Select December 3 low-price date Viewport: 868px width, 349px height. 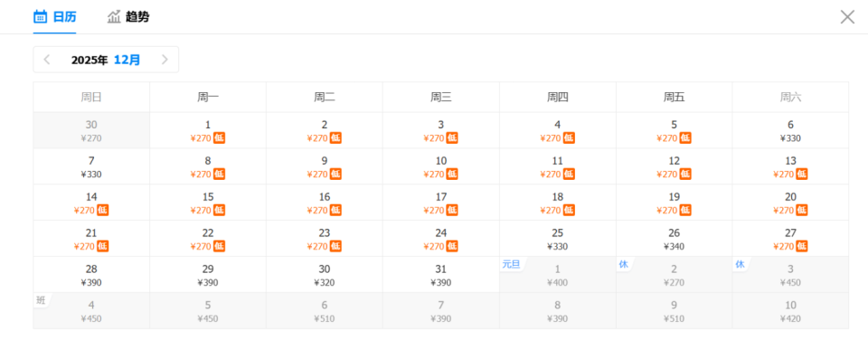click(x=440, y=131)
